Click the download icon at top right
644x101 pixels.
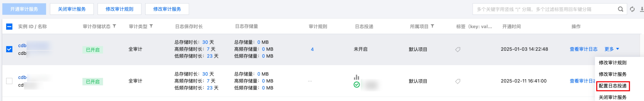(641, 9)
